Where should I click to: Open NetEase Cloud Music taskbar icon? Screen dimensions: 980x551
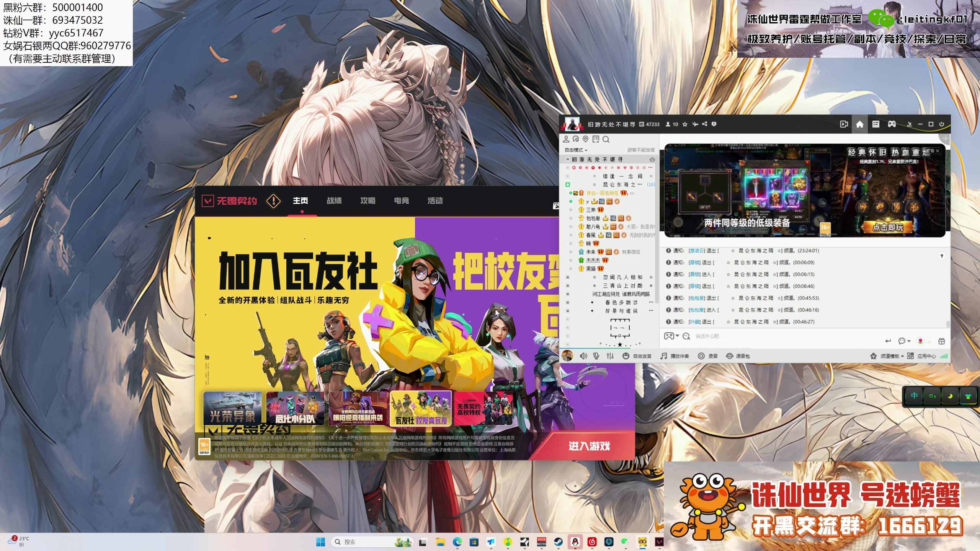point(592,542)
